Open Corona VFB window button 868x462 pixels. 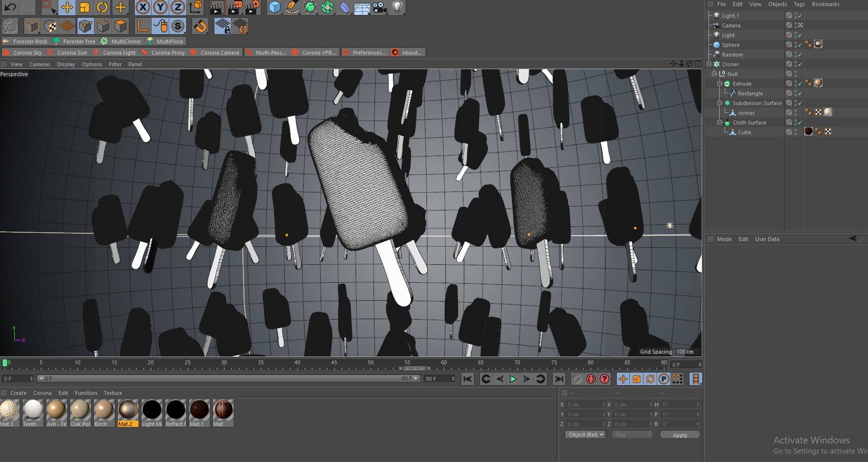point(315,52)
